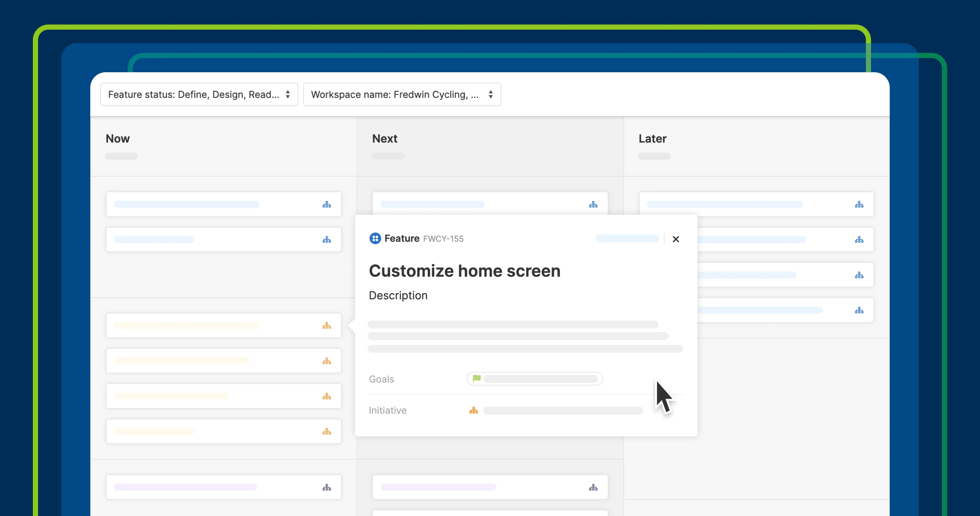Open the FWCY-155 feature reference link
This screenshot has width=980, height=516.
443,239
